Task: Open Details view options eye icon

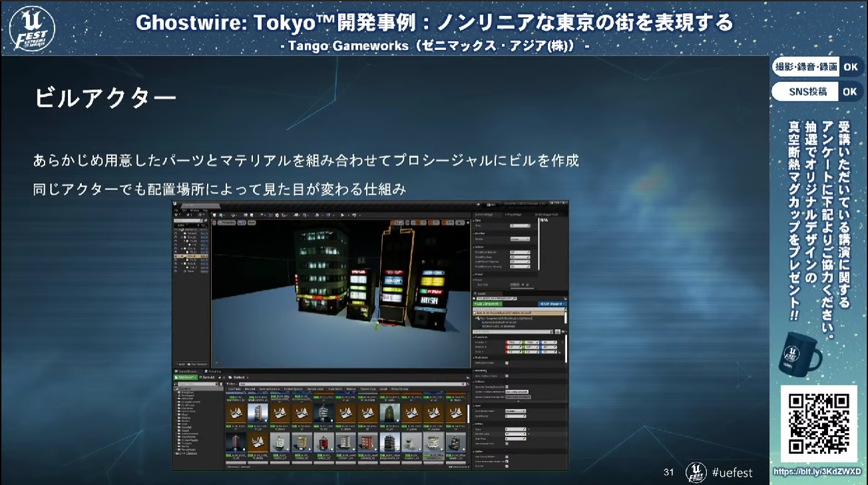Action: click(563, 331)
